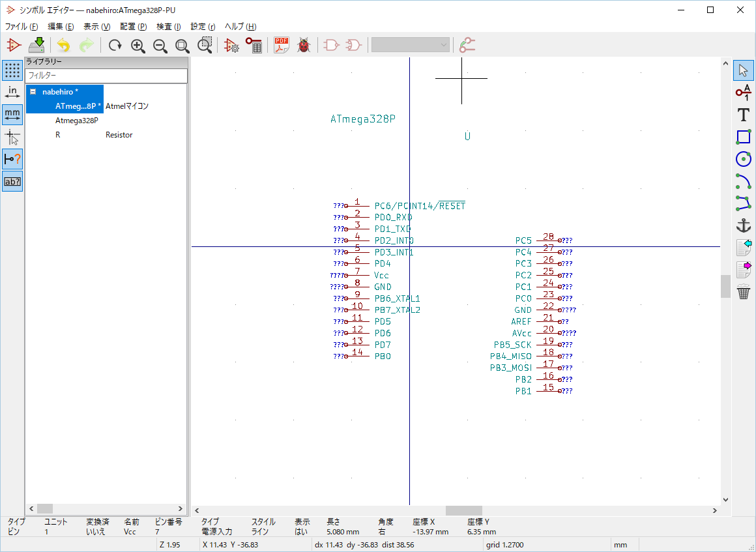Viewport: 756px width, 552px height.
Task: Open the pin table editor
Action: [254, 46]
